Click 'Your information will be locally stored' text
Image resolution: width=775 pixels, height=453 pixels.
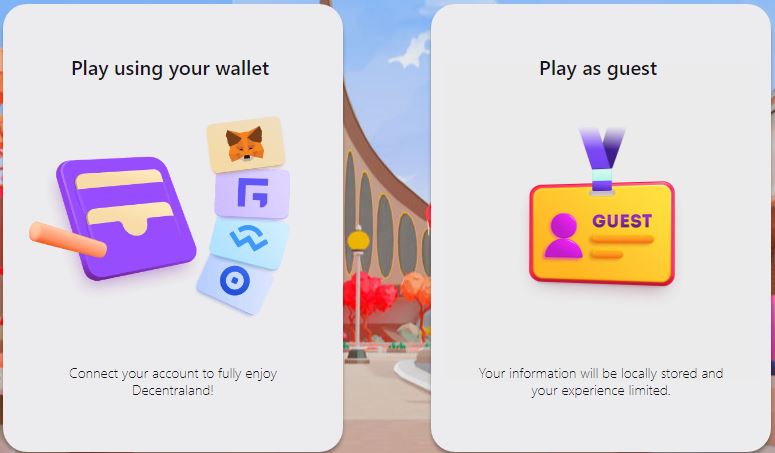(601, 382)
